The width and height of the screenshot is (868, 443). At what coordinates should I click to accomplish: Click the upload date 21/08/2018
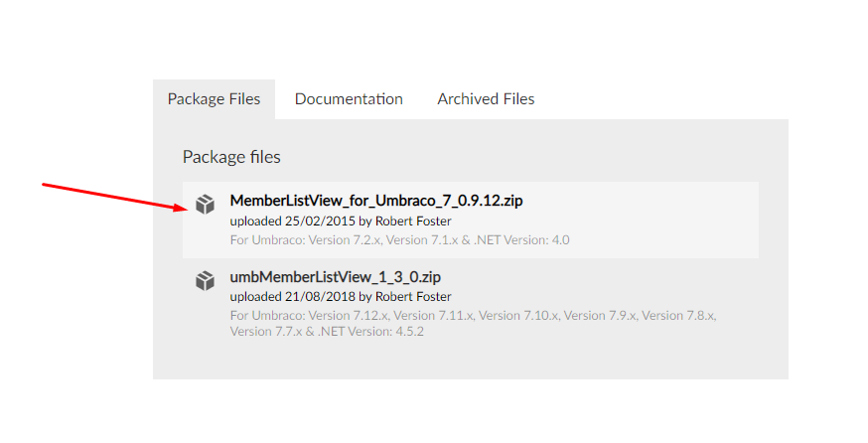(320, 297)
